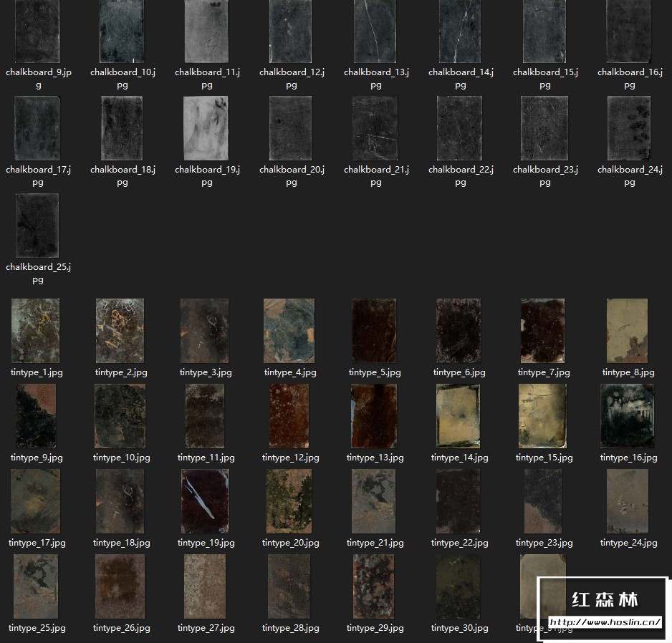Select the tintype_25.jpg thumbnail

click(x=36, y=586)
